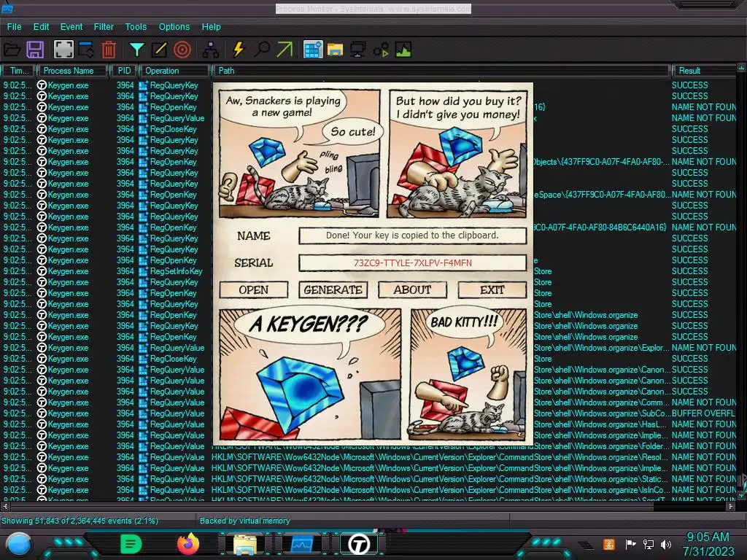The height and width of the screenshot is (560, 747).
Task: Open the Action Center flag tray icon
Action: [630, 544]
